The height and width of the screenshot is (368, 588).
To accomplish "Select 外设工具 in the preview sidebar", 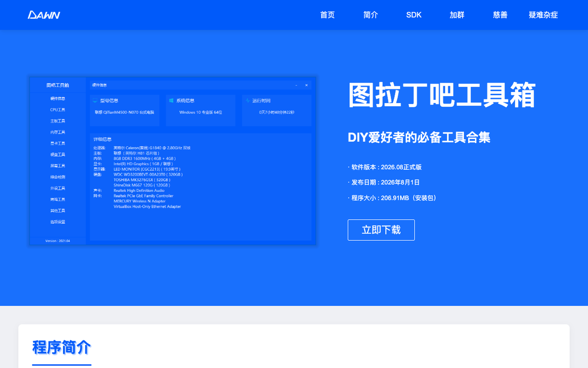I will [58, 188].
